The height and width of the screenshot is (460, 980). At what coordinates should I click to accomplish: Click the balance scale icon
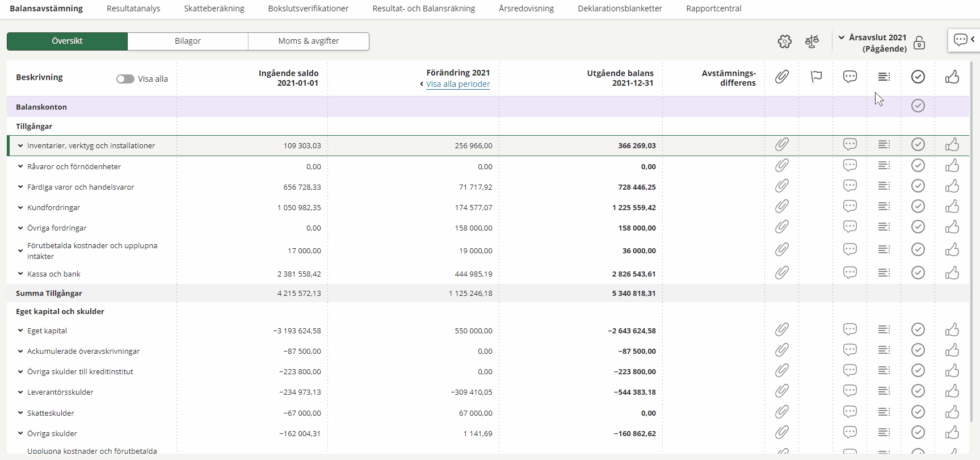(812, 41)
